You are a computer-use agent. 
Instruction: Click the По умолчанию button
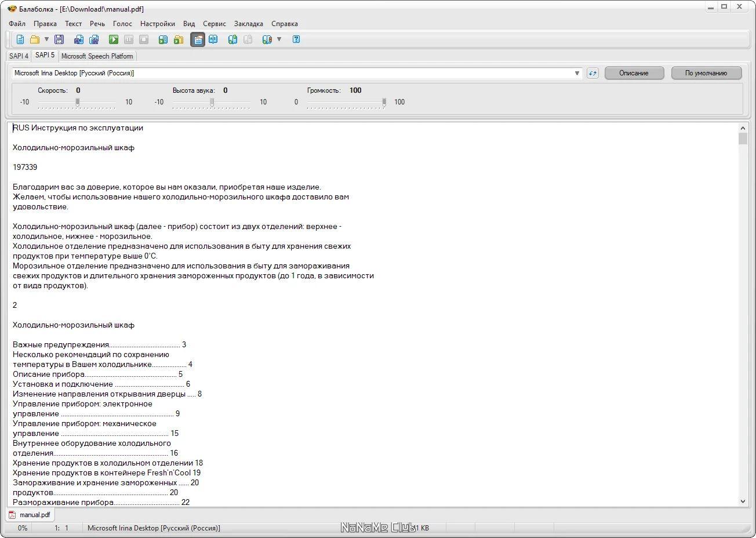tap(706, 73)
